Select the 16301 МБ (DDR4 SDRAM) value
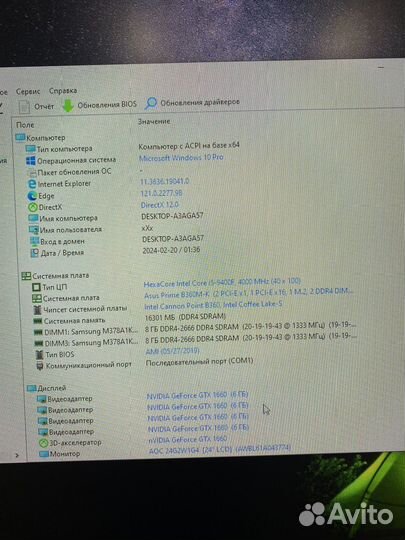The height and width of the screenshot is (540, 405). click(185, 316)
